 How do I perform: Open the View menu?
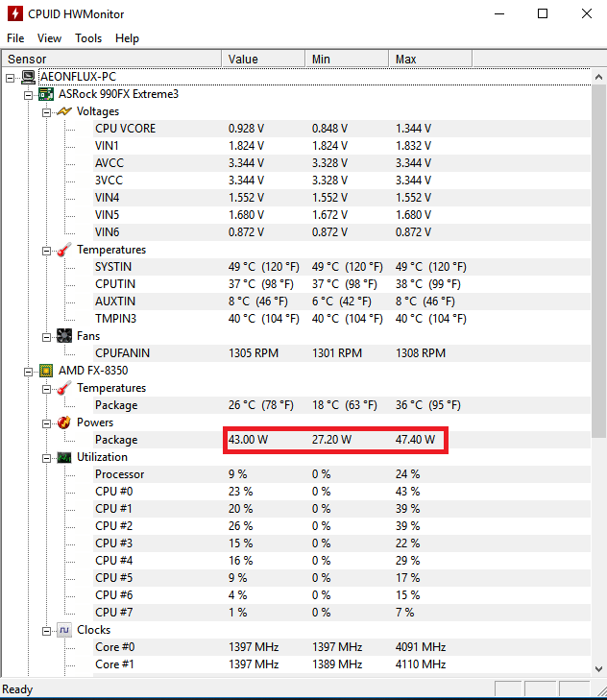click(49, 38)
